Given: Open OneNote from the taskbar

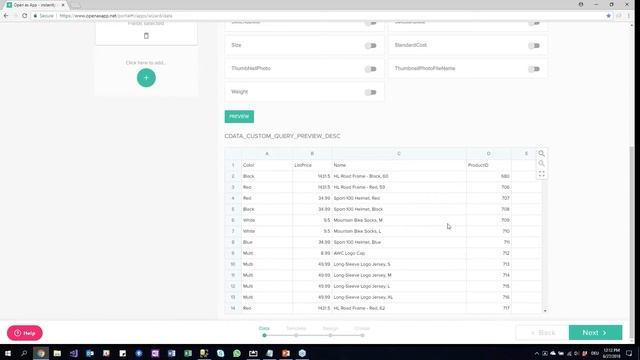Looking at the screenshot, I should coord(155,353).
